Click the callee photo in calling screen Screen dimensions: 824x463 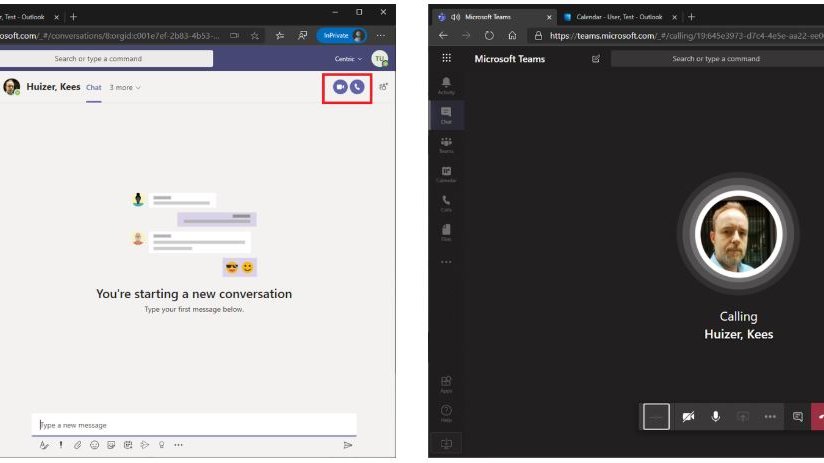738,234
